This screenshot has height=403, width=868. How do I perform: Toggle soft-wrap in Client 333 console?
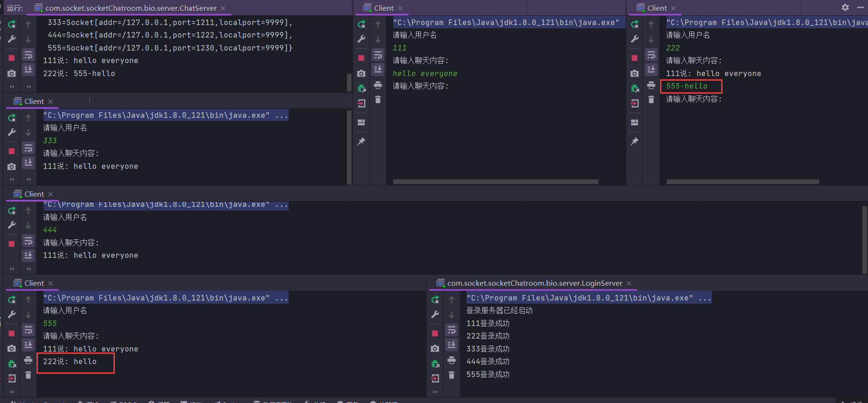(28, 148)
